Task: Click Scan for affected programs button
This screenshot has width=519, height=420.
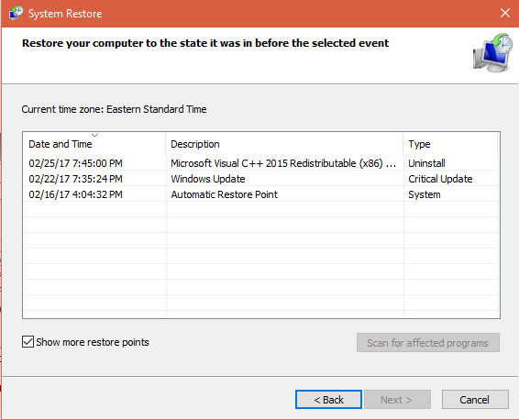Action: click(428, 343)
